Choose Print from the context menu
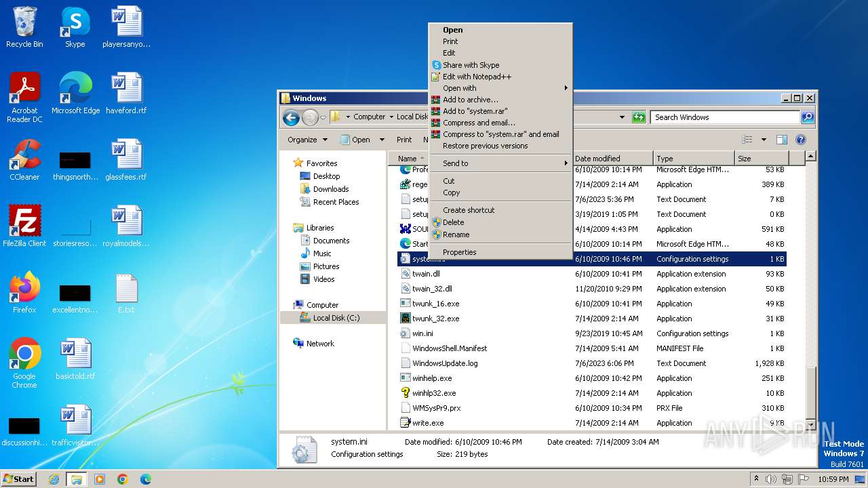The height and width of the screenshot is (488, 868). point(500,41)
